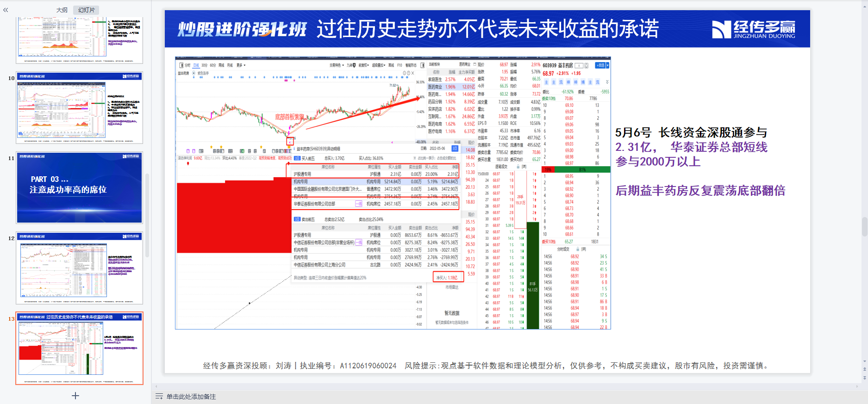Click the horizontal scrollbar left arrow
The height and width of the screenshot is (404, 868).
pyautogui.click(x=156, y=386)
